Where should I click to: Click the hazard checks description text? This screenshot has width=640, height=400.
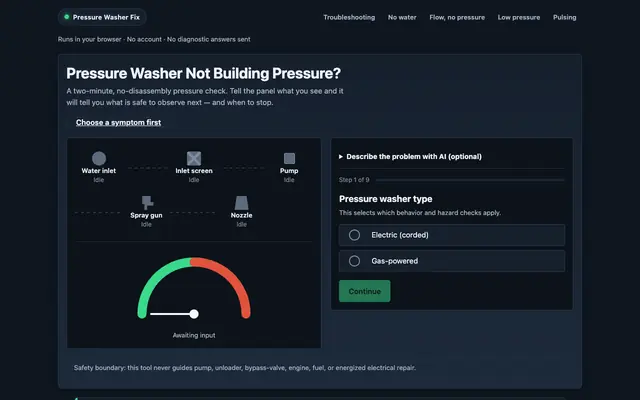(x=420, y=213)
